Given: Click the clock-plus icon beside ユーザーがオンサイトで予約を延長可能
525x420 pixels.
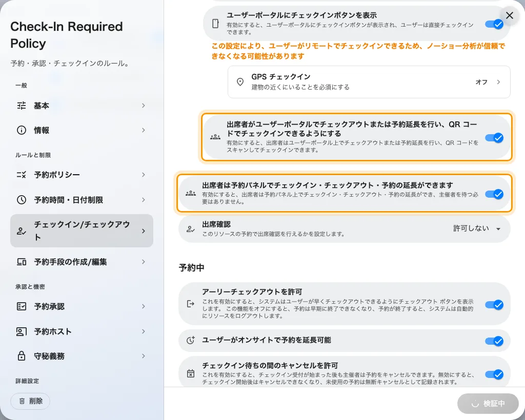Looking at the screenshot, I should [191, 341].
